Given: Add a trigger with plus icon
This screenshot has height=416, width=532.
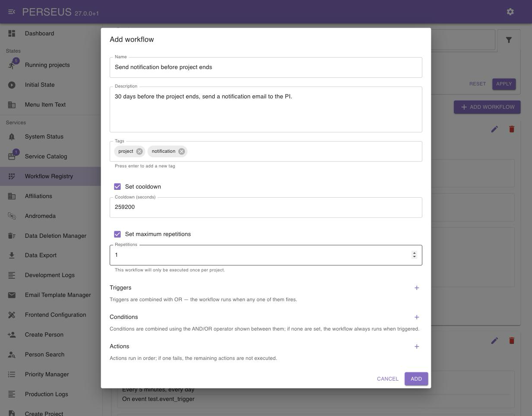Looking at the screenshot, I should point(417,288).
